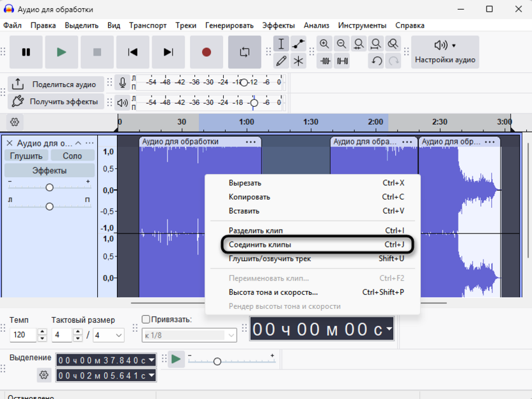Click the Zoom In magnifier icon
532x399 pixels.
click(325, 44)
